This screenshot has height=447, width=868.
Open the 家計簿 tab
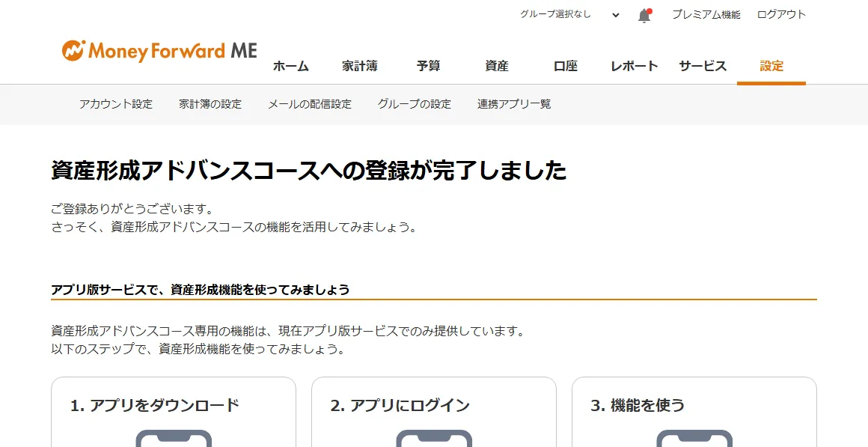[x=360, y=66]
